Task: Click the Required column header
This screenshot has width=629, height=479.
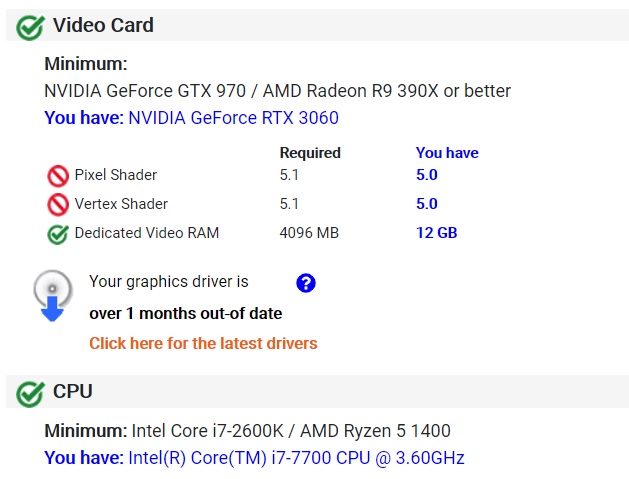Action: pyautogui.click(x=310, y=153)
